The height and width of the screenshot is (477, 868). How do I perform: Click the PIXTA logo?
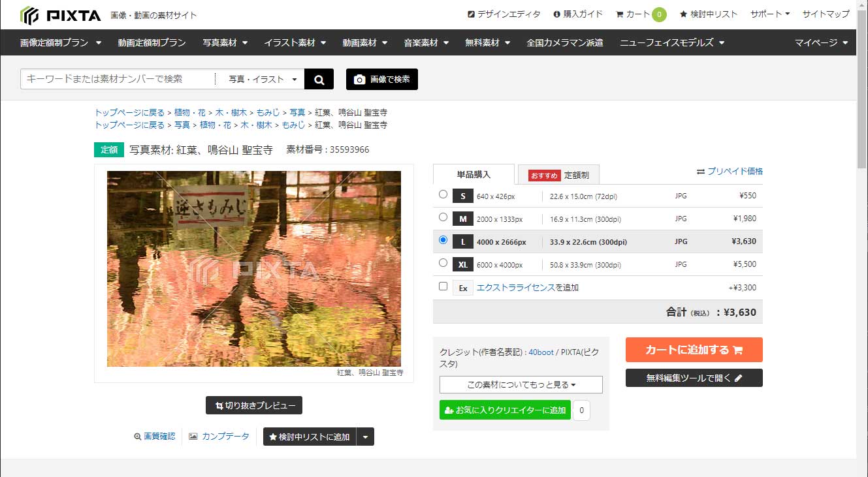pos(61,14)
